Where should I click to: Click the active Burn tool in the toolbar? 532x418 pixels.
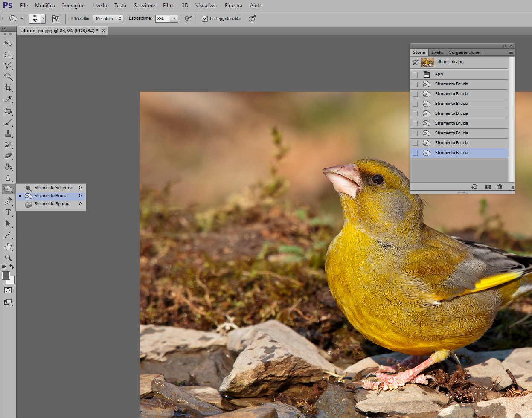[8, 189]
